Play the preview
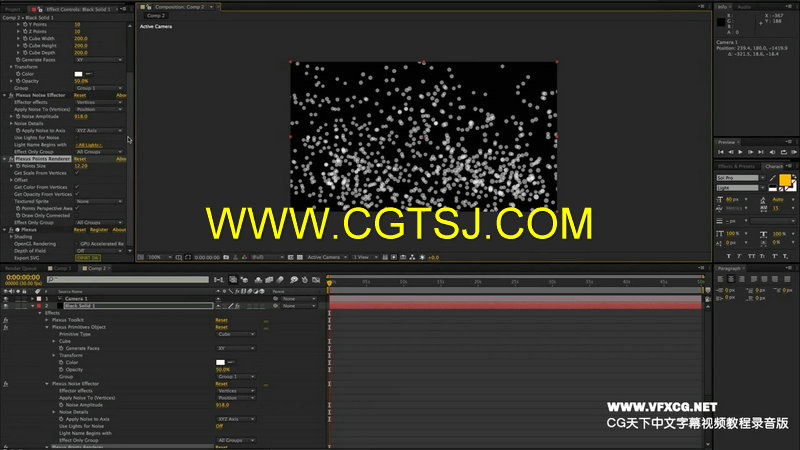The image size is (800, 450). click(x=740, y=152)
